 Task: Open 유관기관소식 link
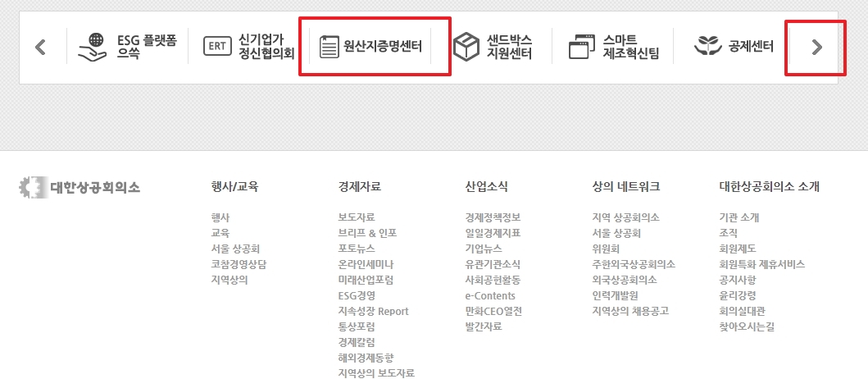point(493,264)
